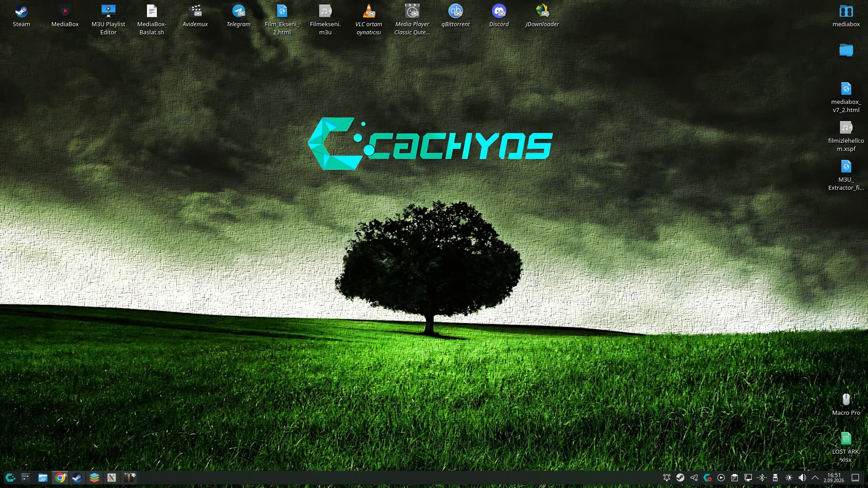Image resolution: width=868 pixels, height=488 pixels.
Task: Select the MediaBox-Baslat.sh script file
Action: pyautogui.click(x=151, y=20)
